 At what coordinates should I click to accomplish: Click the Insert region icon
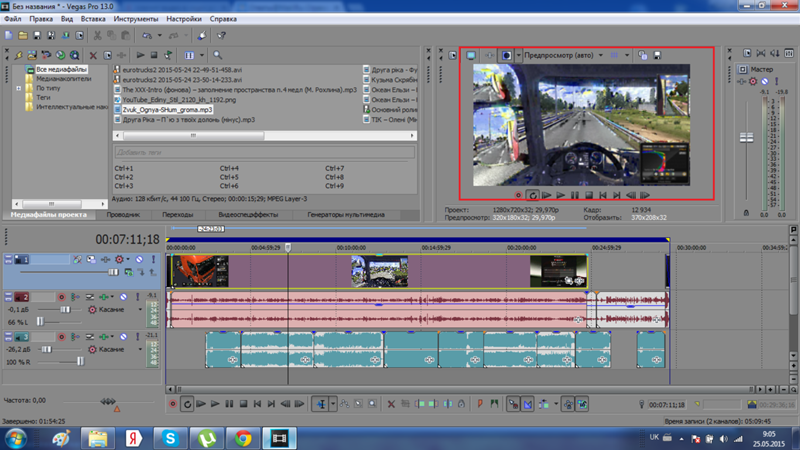tap(494, 405)
